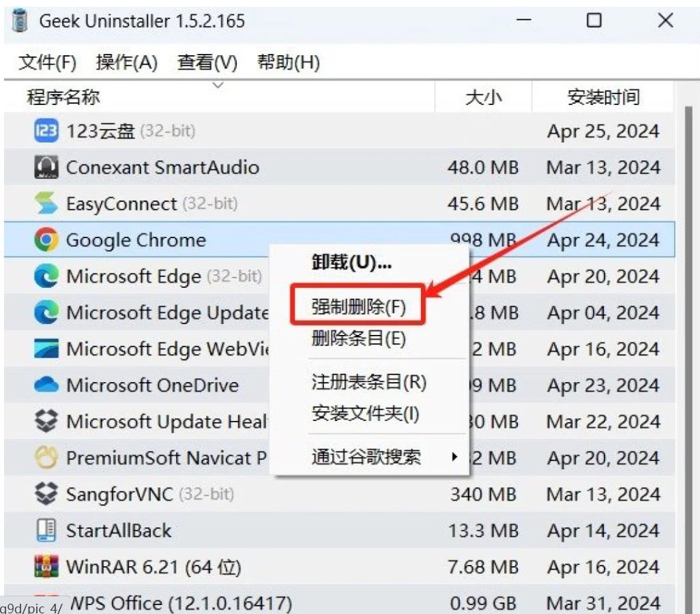Click the Geek Uninstaller title bar icon

pyautogui.click(x=19, y=20)
